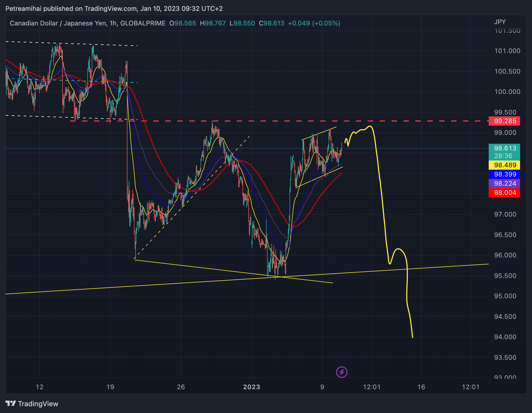The height and width of the screenshot is (413, 532).
Task: Click the close value C98.613
Action: [272, 23]
